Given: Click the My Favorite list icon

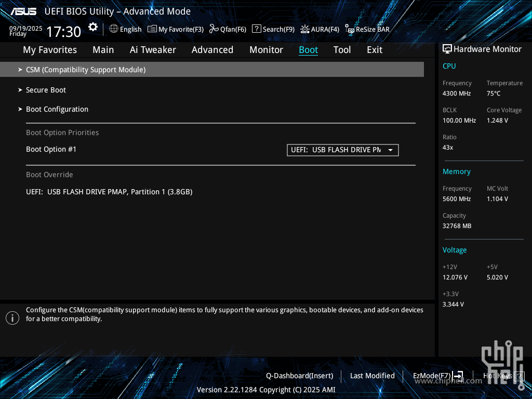Looking at the screenshot, I should 152,29.
